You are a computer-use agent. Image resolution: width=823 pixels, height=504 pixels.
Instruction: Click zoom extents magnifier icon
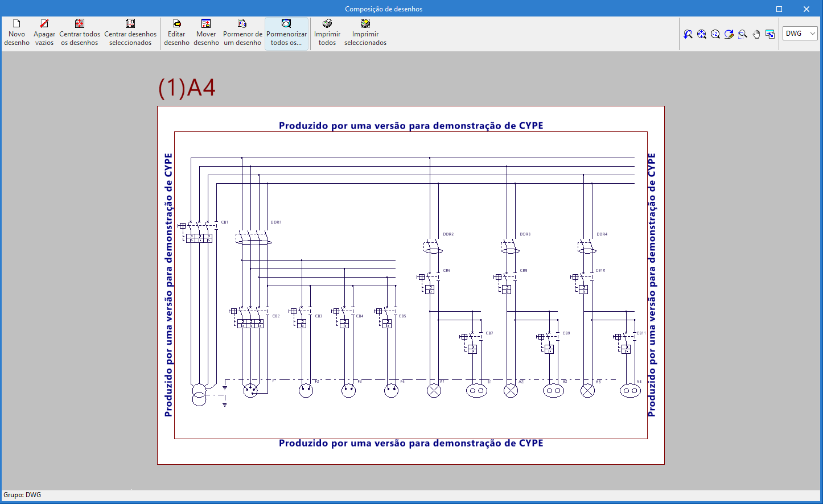point(702,34)
